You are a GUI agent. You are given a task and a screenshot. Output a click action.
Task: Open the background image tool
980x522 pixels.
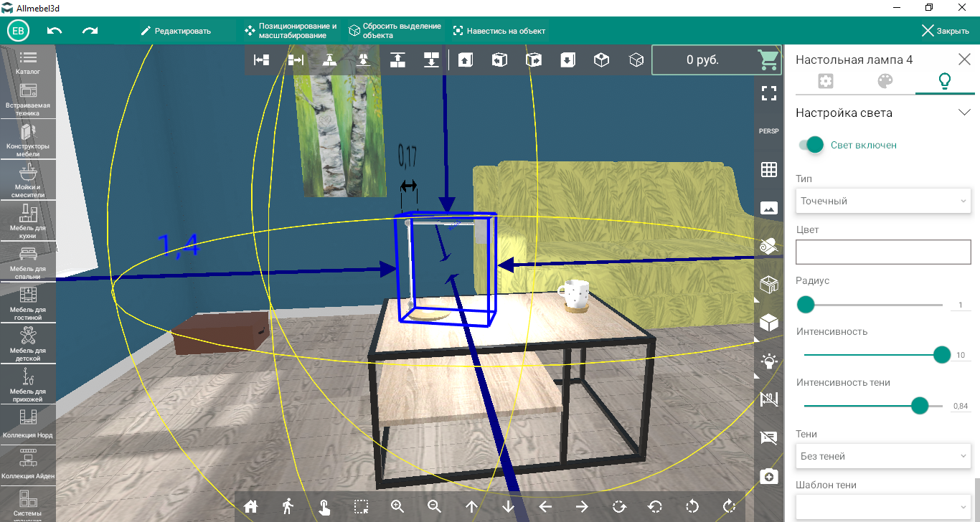pyautogui.click(x=769, y=208)
